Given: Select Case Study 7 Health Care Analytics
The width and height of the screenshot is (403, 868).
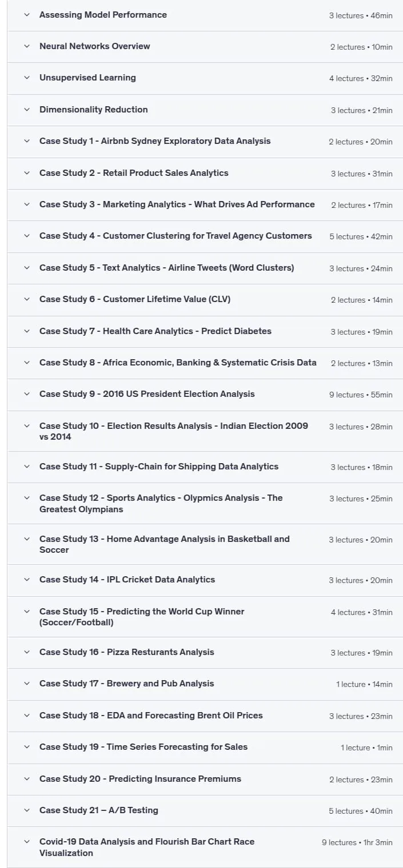Looking at the screenshot, I should tap(155, 331).
